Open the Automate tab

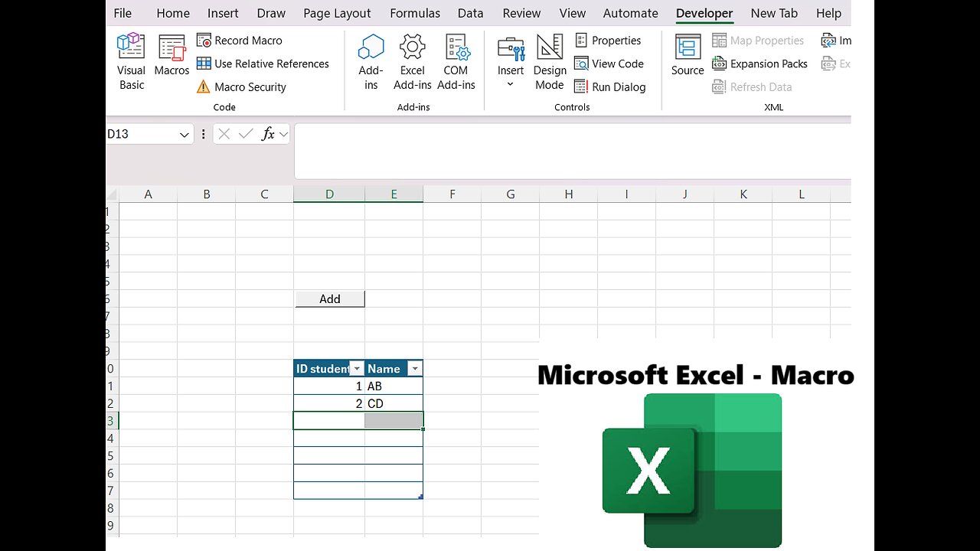click(630, 13)
